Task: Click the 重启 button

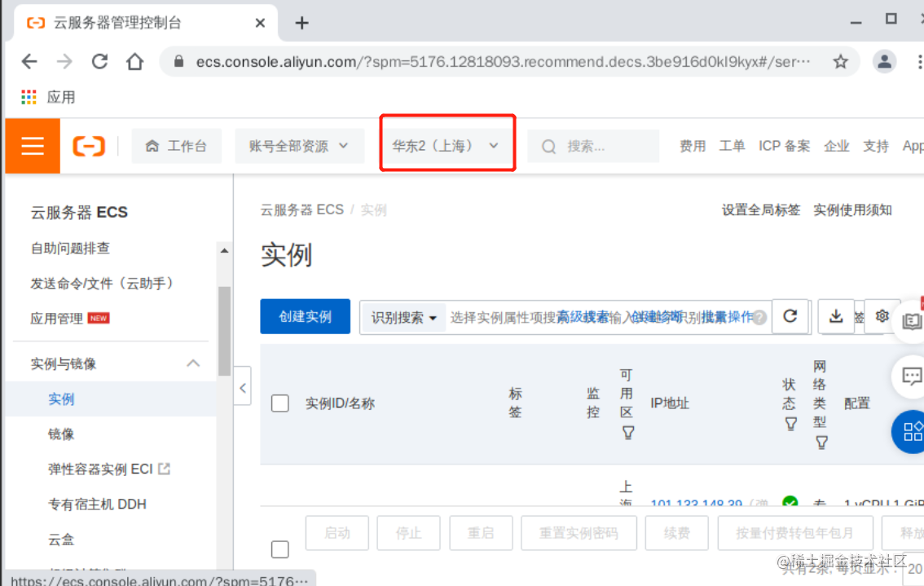Action: tap(481, 533)
